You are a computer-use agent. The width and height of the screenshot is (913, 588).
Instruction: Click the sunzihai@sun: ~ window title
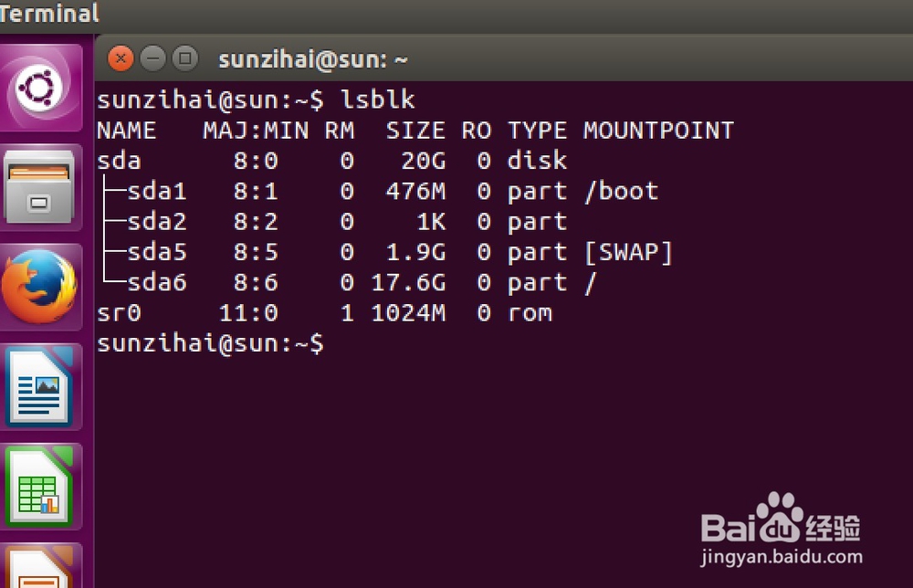coord(312,59)
